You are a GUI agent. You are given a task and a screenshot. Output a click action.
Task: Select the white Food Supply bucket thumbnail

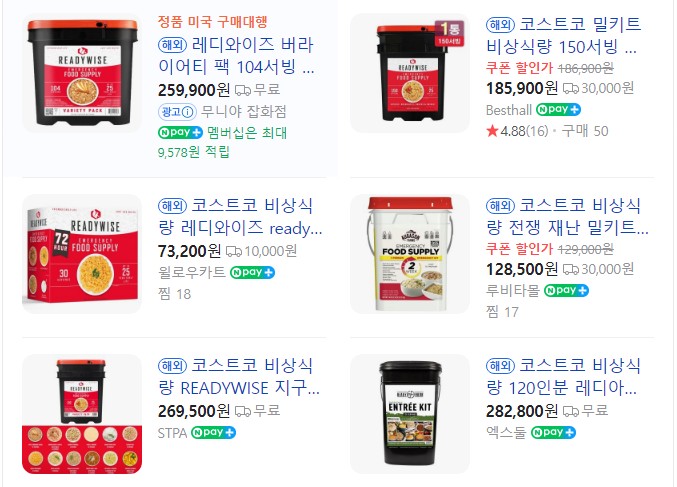click(x=410, y=254)
